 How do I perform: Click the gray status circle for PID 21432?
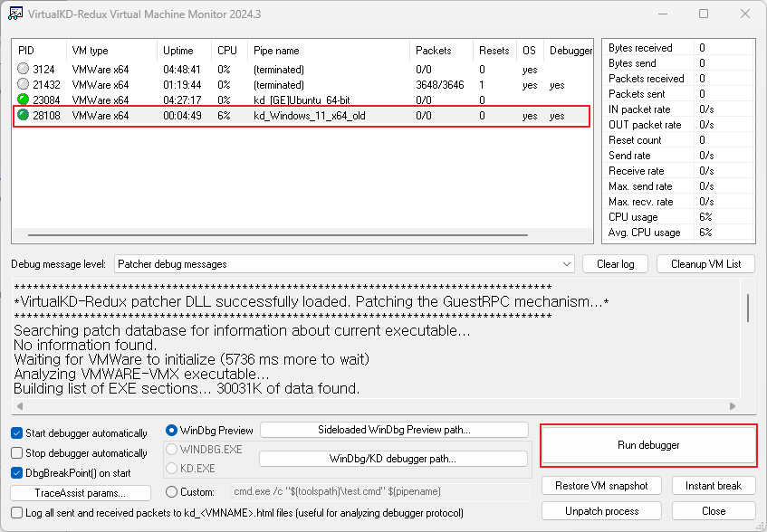[x=23, y=84]
